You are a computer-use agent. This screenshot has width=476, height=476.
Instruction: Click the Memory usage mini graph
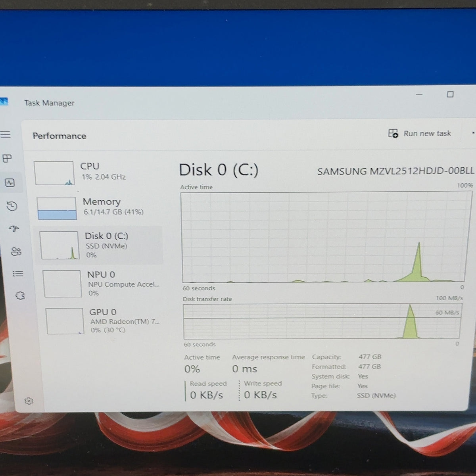click(x=57, y=208)
